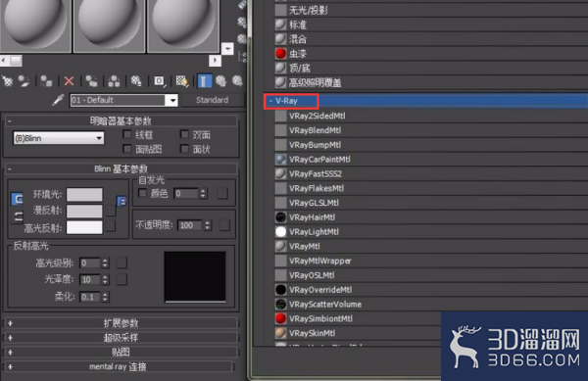The width and height of the screenshot is (588, 381).
Task: Toggle the ambient-diffuse map lock button
Action: click(x=122, y=201)
